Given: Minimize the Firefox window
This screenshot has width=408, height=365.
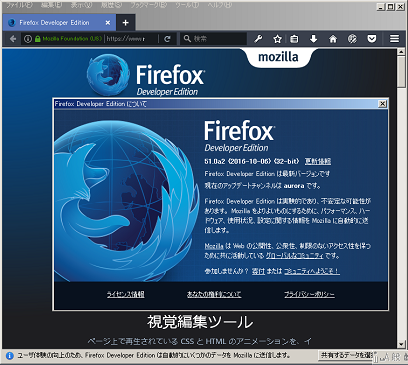Looking at the screenshot, I should [381, 6].
